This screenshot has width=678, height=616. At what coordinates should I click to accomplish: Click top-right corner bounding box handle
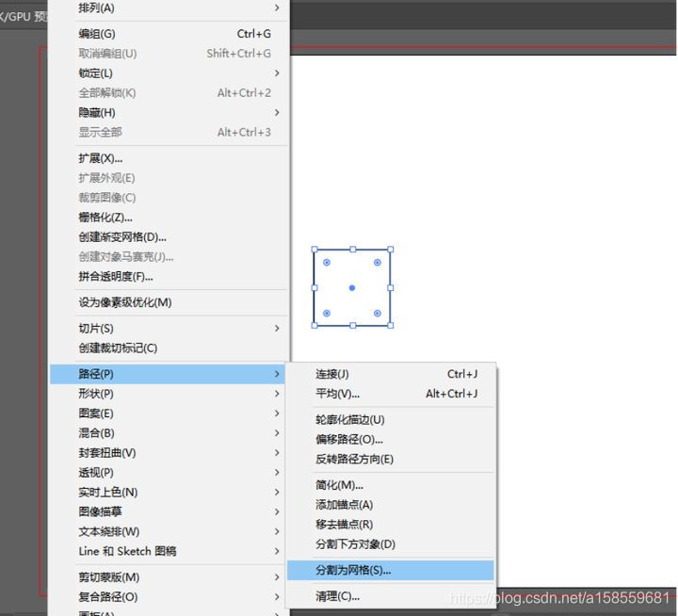point(391,250)
